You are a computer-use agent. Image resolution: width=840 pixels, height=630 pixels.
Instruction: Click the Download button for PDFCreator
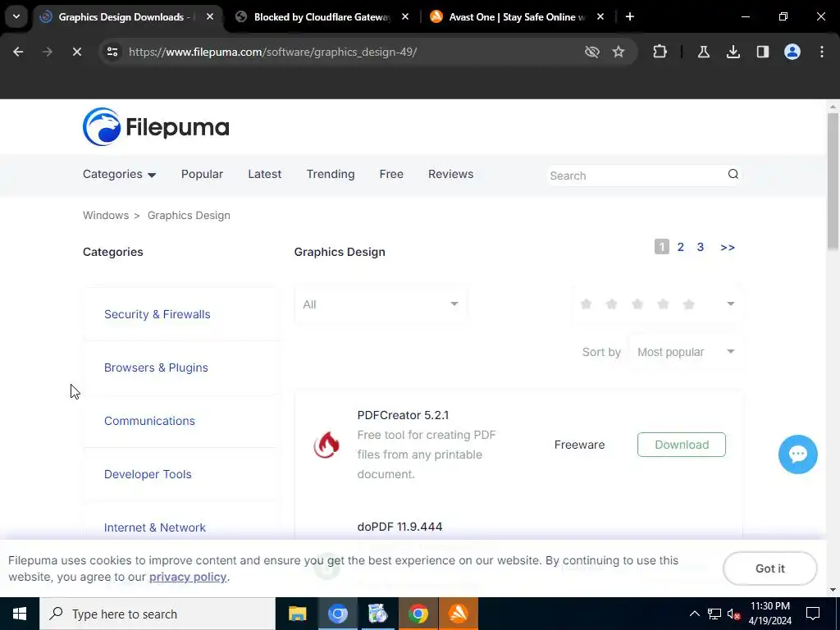682,445
